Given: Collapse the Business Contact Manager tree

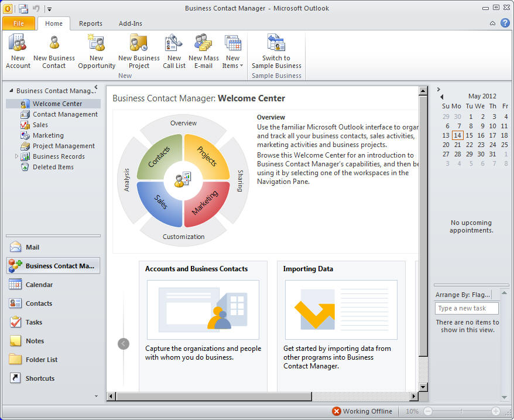Looking at the screenshot, I should pyautogui.click(x=12, y=91).
